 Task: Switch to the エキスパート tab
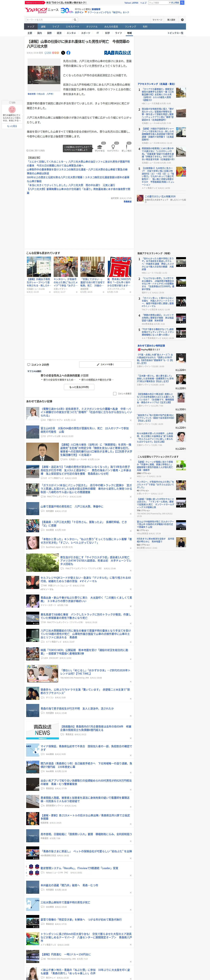click(72, 27)
